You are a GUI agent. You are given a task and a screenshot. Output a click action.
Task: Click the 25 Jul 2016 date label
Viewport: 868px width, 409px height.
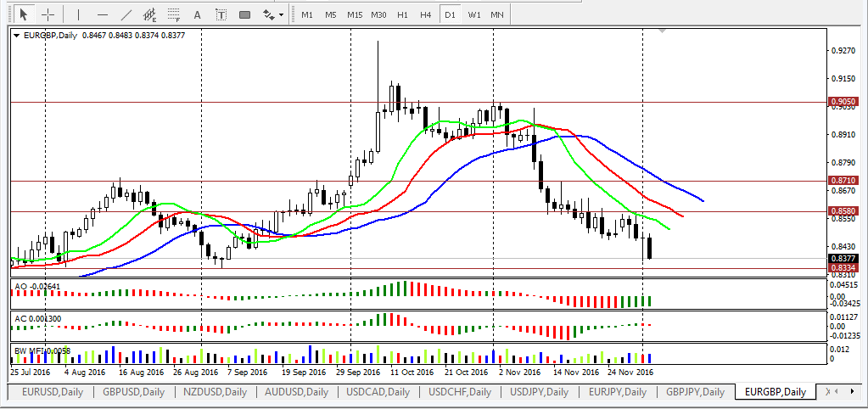click(30, 373)
